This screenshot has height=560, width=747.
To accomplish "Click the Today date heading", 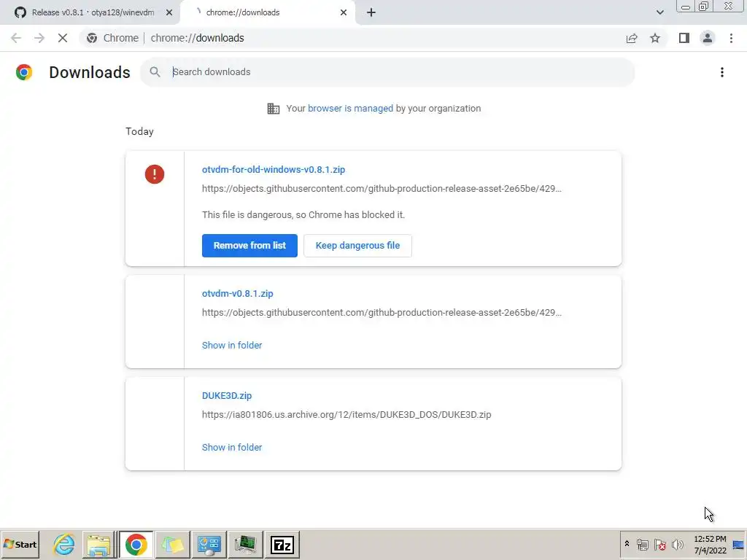I will pos(139,131).
